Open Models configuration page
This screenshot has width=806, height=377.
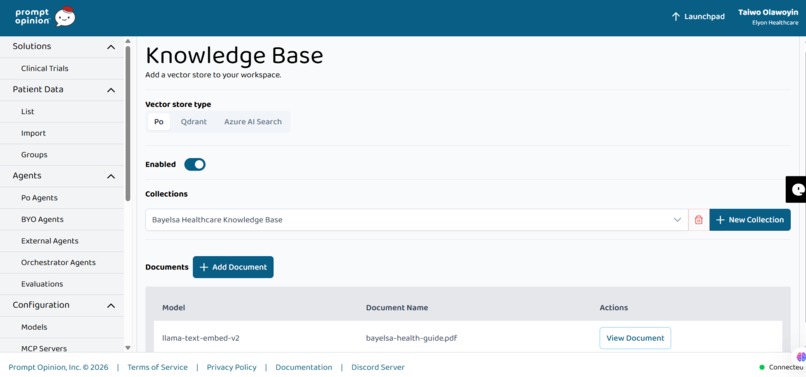pos(34,327)
